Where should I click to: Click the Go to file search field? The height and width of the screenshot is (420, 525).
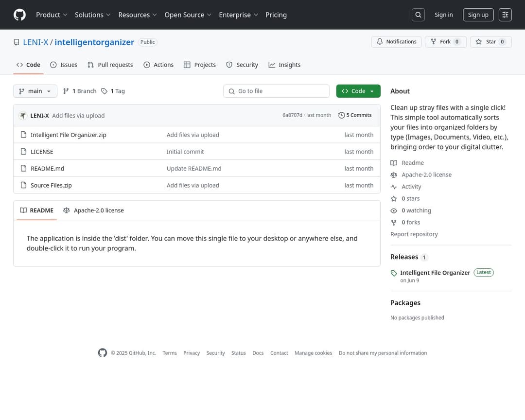[x=276, y=91]
